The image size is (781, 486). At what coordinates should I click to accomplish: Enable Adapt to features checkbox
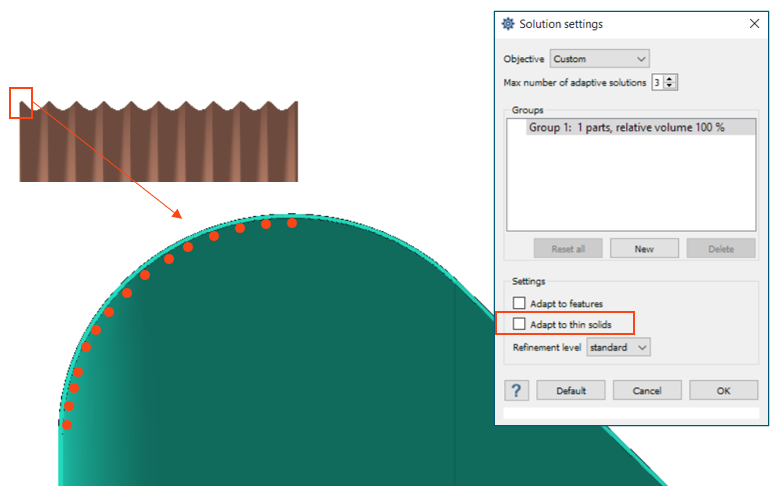pos(519,303)
